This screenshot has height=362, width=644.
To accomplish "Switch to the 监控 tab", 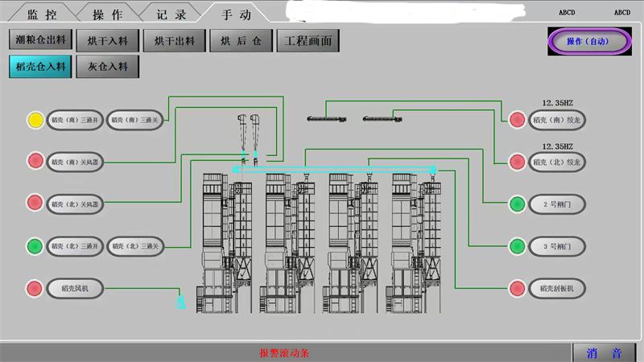I will (x=43, y=14).
